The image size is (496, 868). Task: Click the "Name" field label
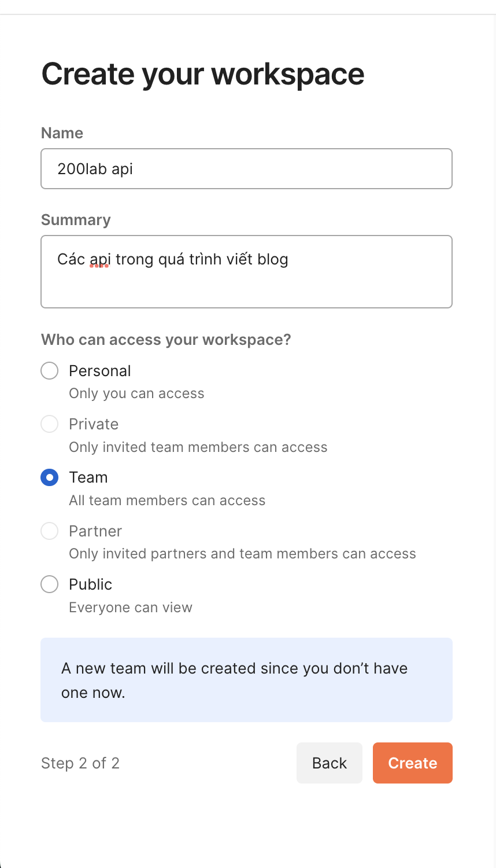pos(62,133)
